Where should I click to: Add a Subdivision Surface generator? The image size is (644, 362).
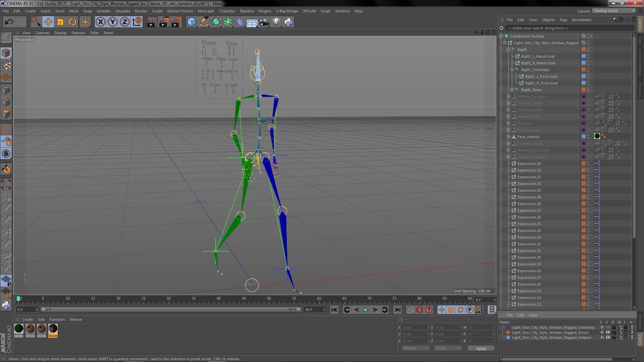[x=216, y=22]
